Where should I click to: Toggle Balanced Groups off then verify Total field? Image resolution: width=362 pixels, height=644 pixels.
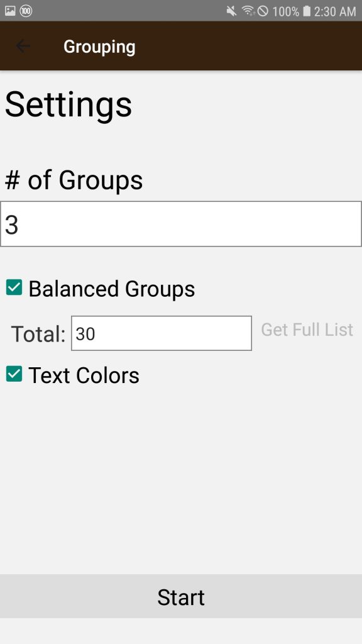click(x=14, y=287)
